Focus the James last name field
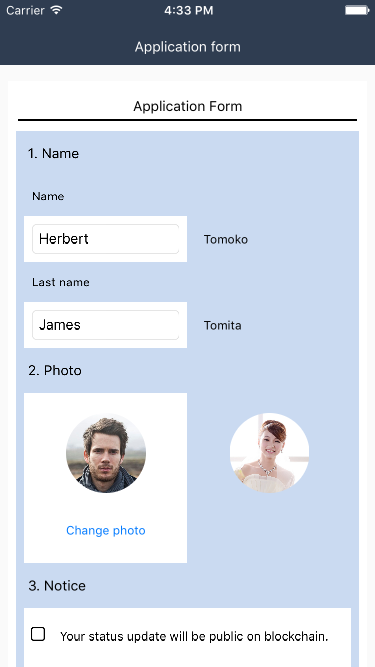Viewport: 375px width, 667px height. tap(105, 325)
